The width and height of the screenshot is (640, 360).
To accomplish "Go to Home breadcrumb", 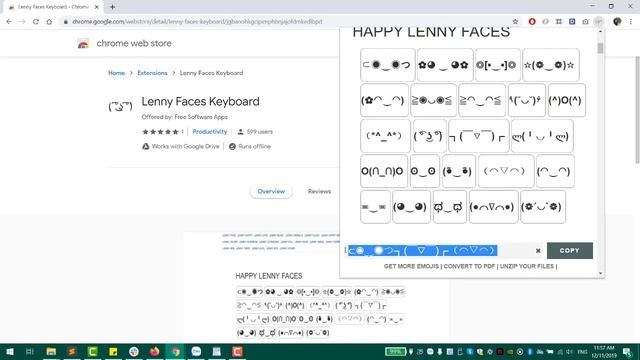I will click(116, 73).
